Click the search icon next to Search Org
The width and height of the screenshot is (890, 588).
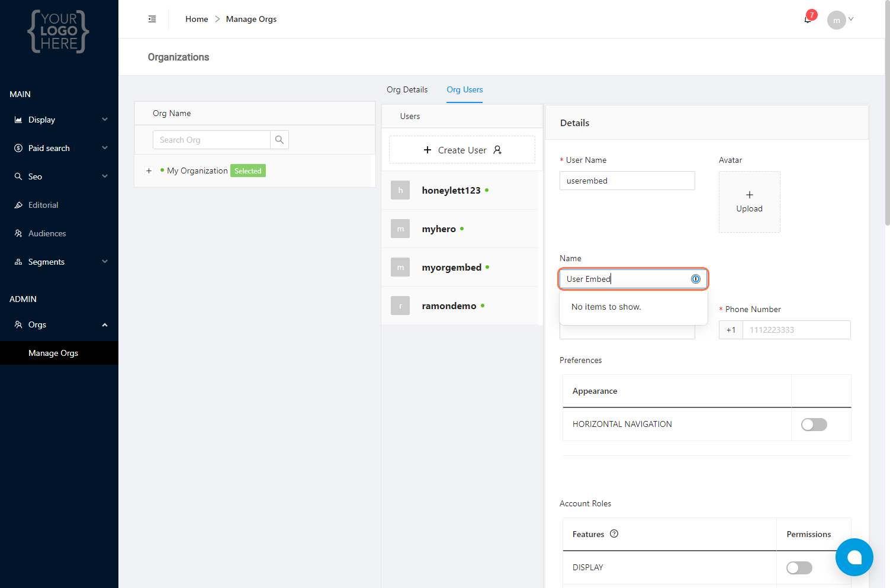pos(279,140)
